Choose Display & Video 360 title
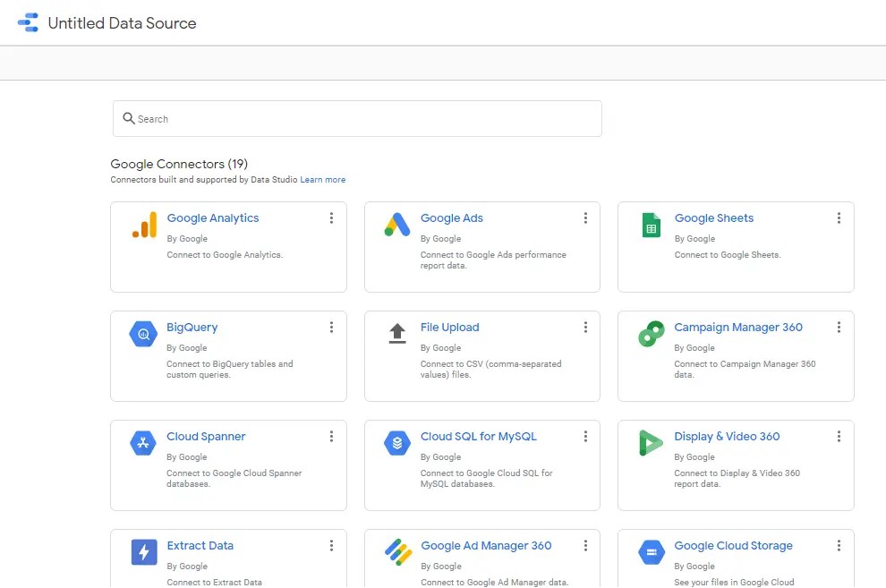This screenshot has height=588, width=886. click(x=727, y=436)
